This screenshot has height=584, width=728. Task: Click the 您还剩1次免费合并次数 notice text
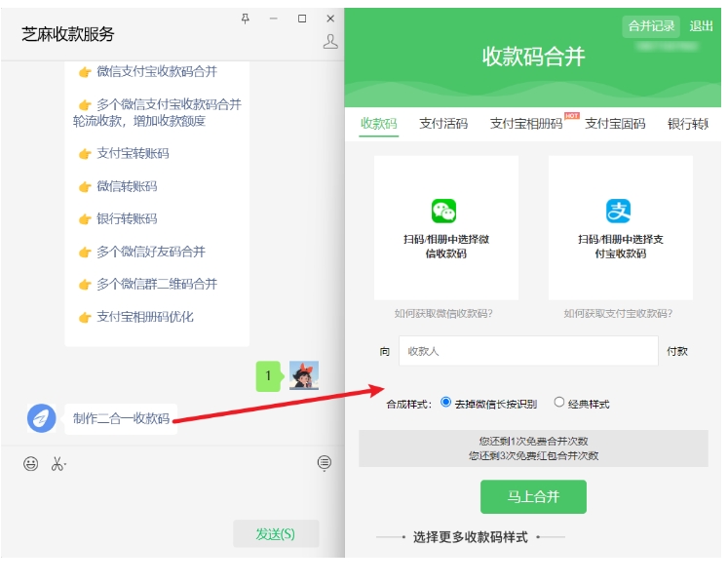point(533,441)
